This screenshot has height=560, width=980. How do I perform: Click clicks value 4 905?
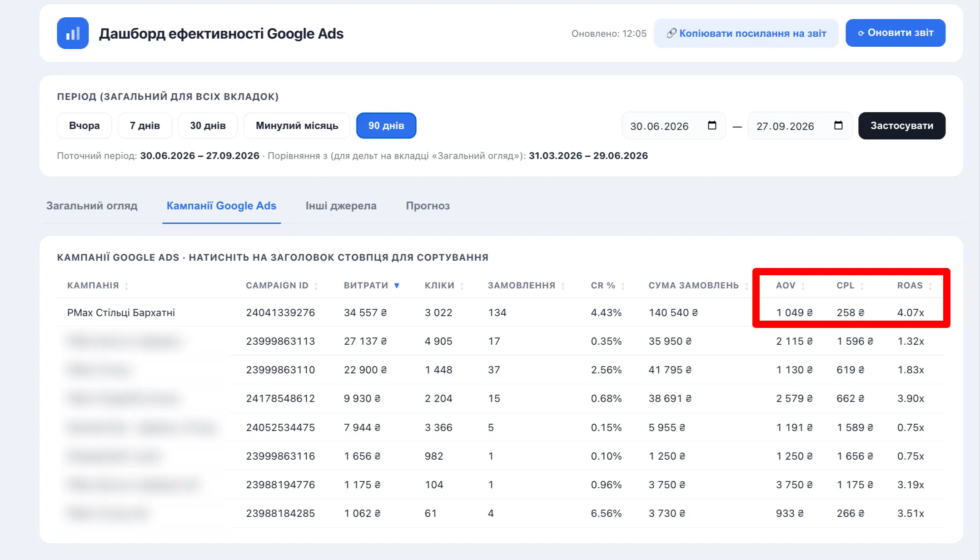(x=438, y=341)
